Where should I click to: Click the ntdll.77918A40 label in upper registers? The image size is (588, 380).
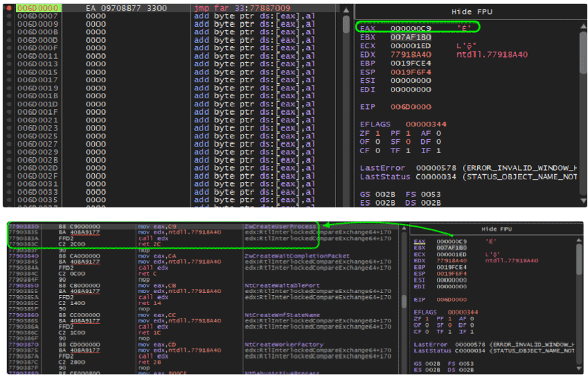pyautogui.click(x=492, y=54)
